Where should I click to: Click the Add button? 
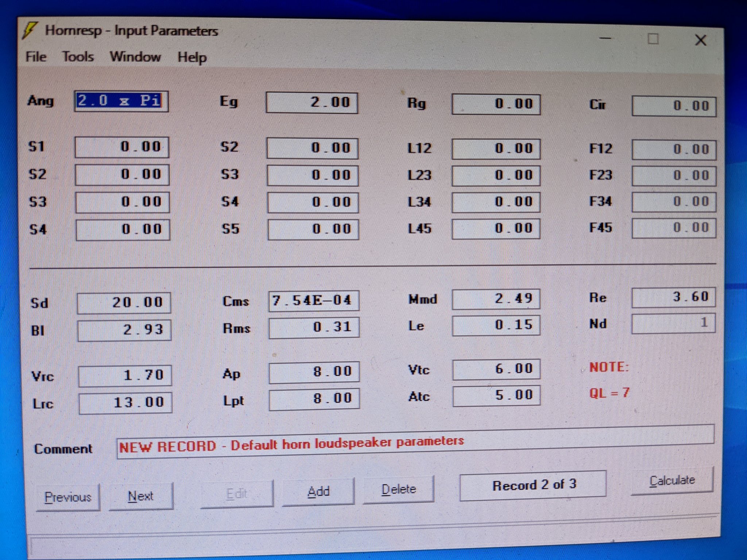click(x=318, y=491)
